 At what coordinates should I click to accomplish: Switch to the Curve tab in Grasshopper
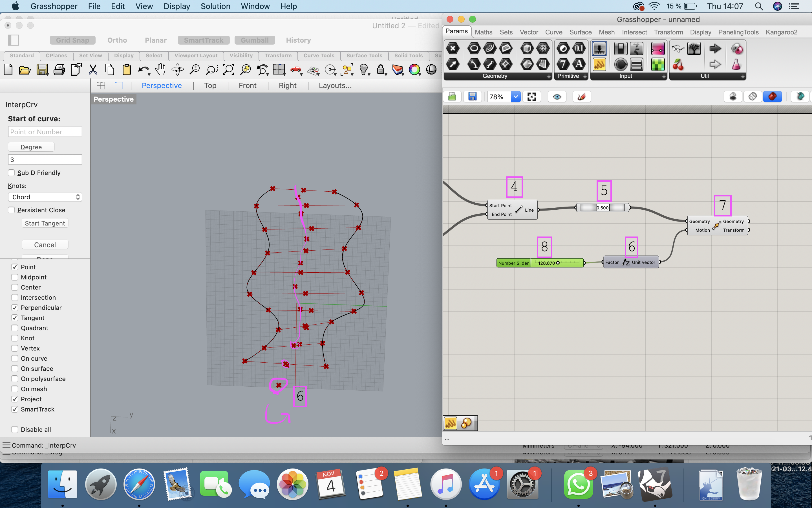[x=554, y=32]
